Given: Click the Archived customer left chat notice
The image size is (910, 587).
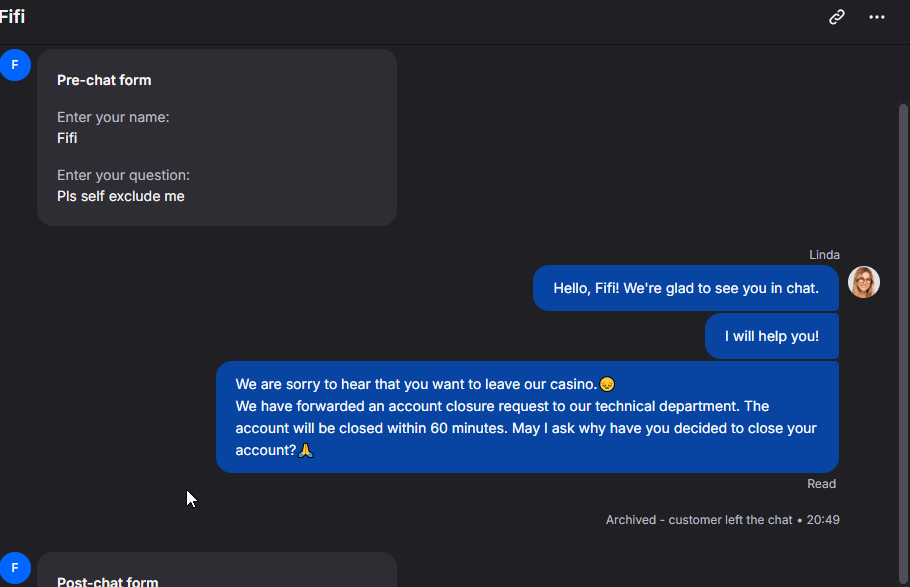Looking at the screenshot, I should tap(699, 520).
